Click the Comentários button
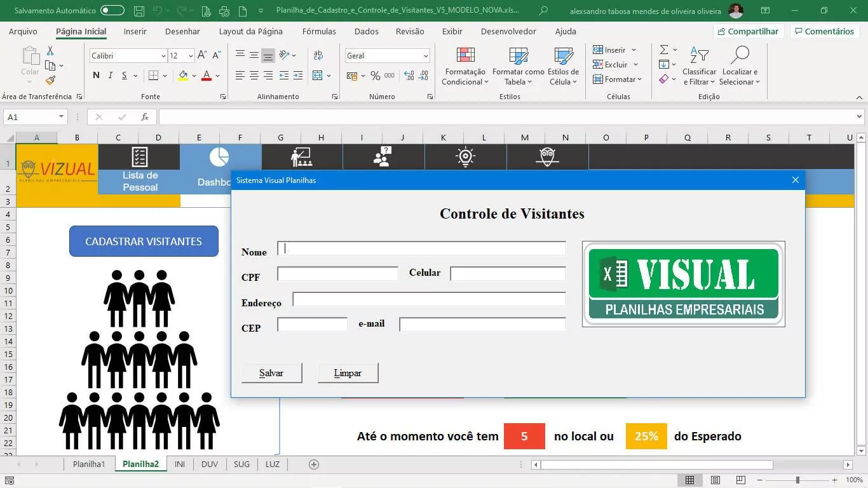The height and width of the screenshot is (488, 868). (x=824, y=31)
